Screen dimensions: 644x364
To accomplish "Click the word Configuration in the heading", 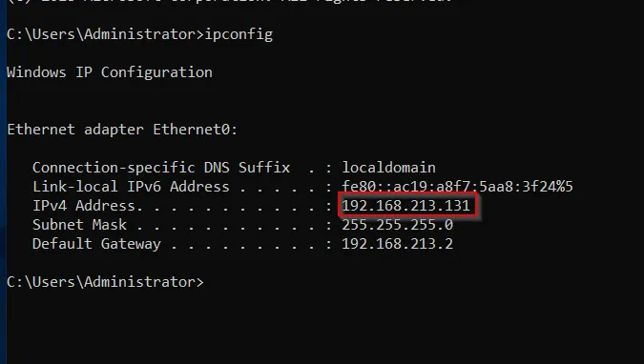I will [156, 72].
